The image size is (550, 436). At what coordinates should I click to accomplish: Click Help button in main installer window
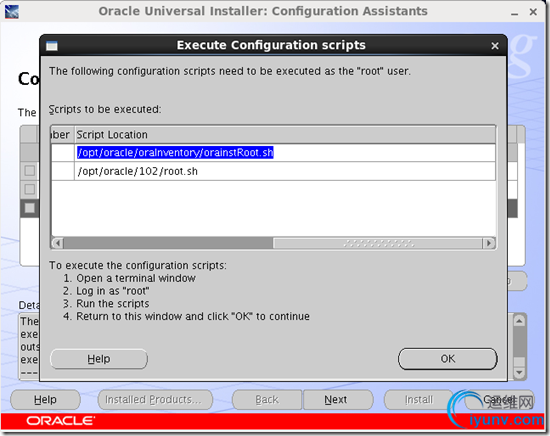click(x=45, y=400)
